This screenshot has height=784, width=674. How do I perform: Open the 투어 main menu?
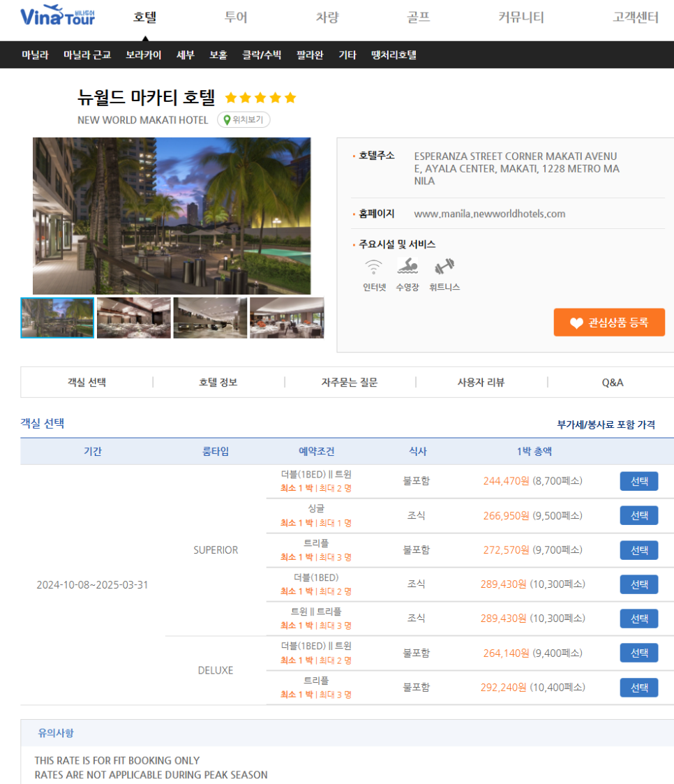[x=236, y=17]
